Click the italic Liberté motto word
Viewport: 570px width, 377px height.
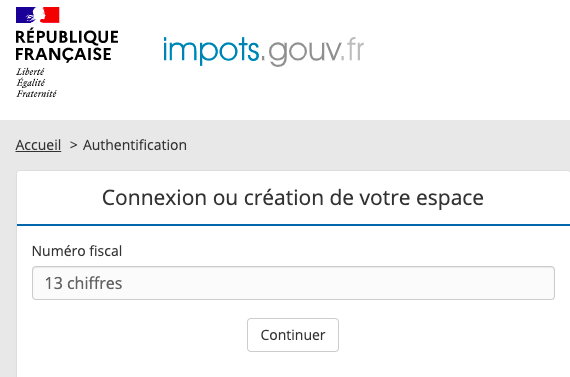coord(30,72)
